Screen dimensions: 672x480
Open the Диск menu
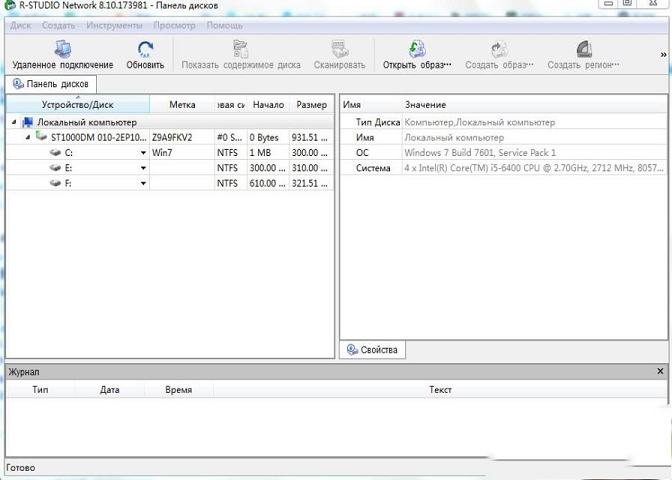pos(20,25)
